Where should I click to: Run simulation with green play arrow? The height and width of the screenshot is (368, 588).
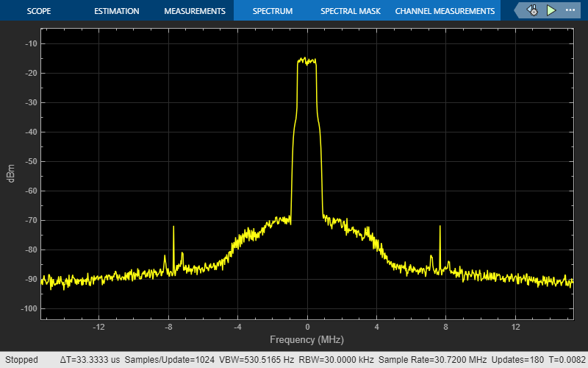551,10
